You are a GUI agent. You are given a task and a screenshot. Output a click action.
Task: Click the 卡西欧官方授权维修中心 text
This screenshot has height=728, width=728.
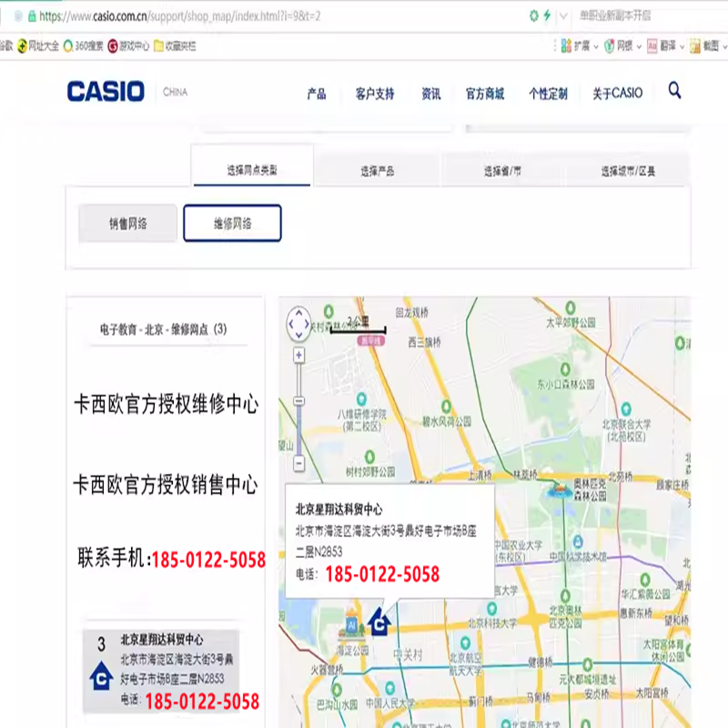(167, 403)
